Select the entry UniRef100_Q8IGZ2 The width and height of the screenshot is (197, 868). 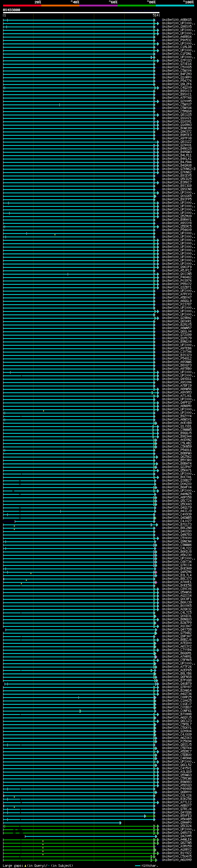pyautogui.click(x=177, y=142)
